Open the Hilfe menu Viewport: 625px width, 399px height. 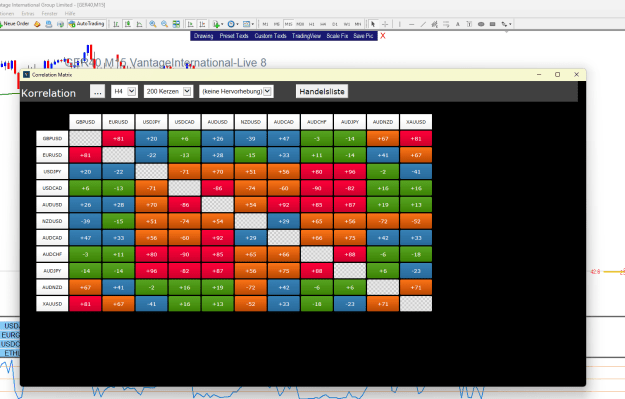[x=70, y=14]
